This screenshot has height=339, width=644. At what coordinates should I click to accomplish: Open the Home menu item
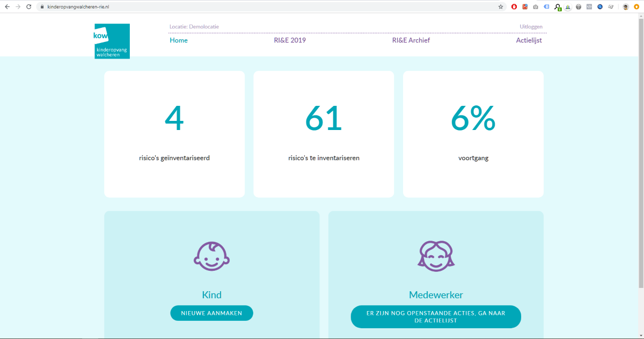[x=179, y=40]
